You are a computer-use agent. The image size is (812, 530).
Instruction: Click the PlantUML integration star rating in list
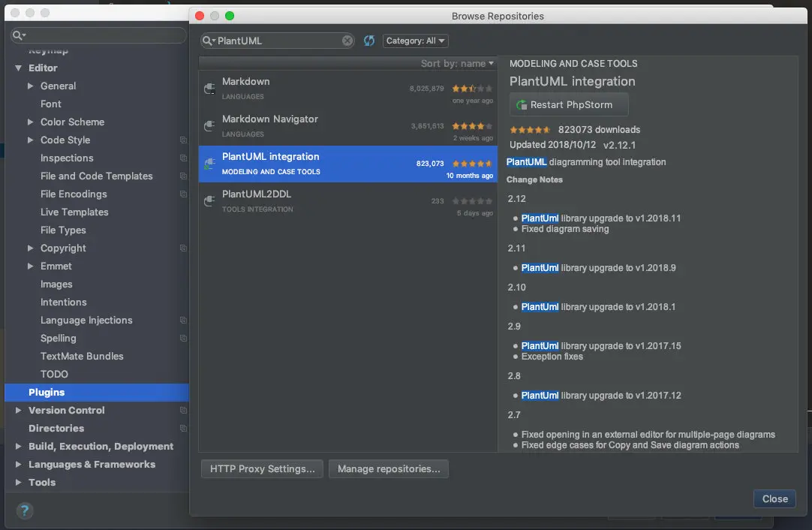472,164
